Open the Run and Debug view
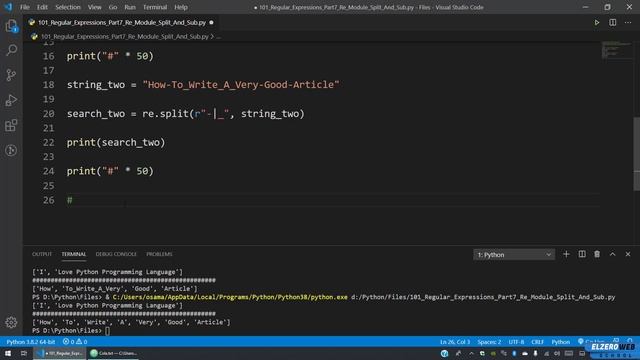This screenshot has height=360, width=640. (11, 100)
